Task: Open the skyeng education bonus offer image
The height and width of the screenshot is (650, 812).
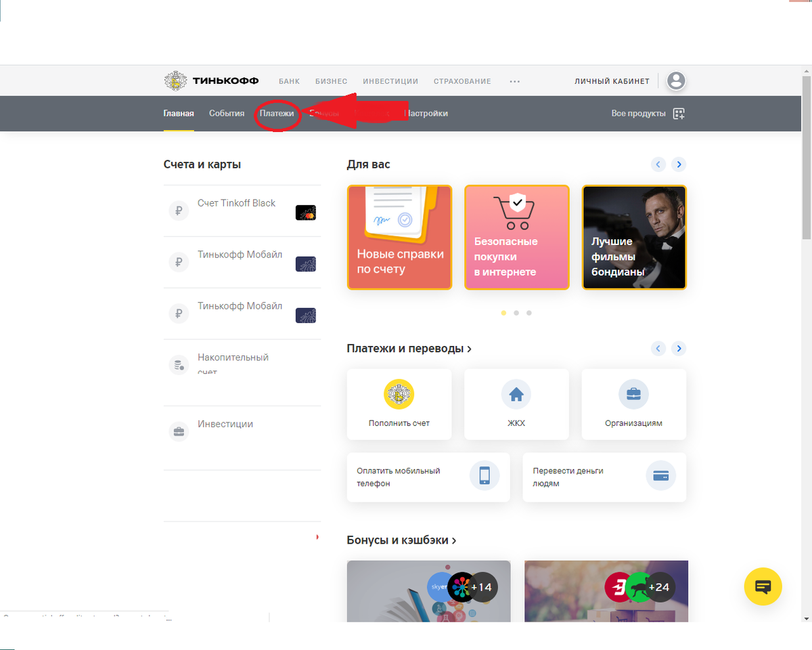Action: (x=428, y=591)
